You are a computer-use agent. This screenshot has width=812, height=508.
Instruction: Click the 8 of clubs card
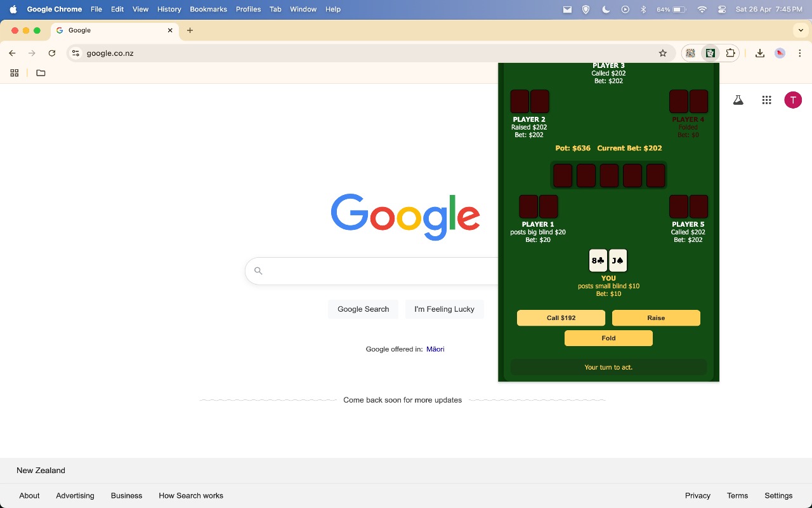tap(598, 260)
